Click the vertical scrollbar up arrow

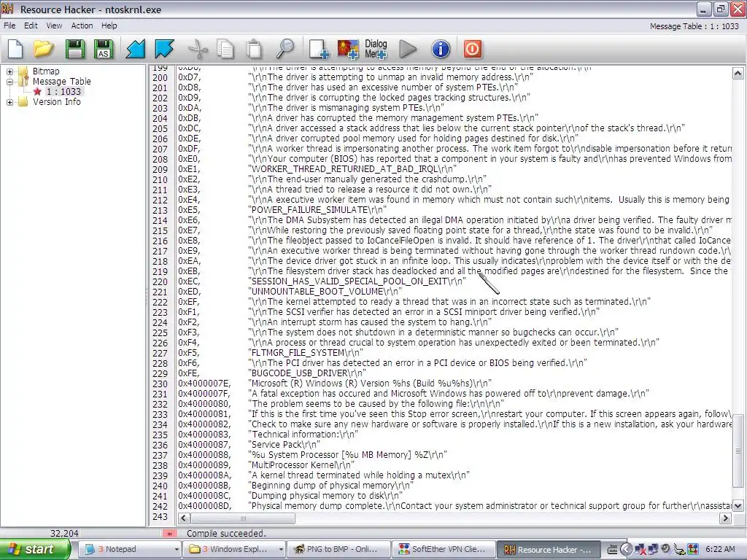click(738, 73)
